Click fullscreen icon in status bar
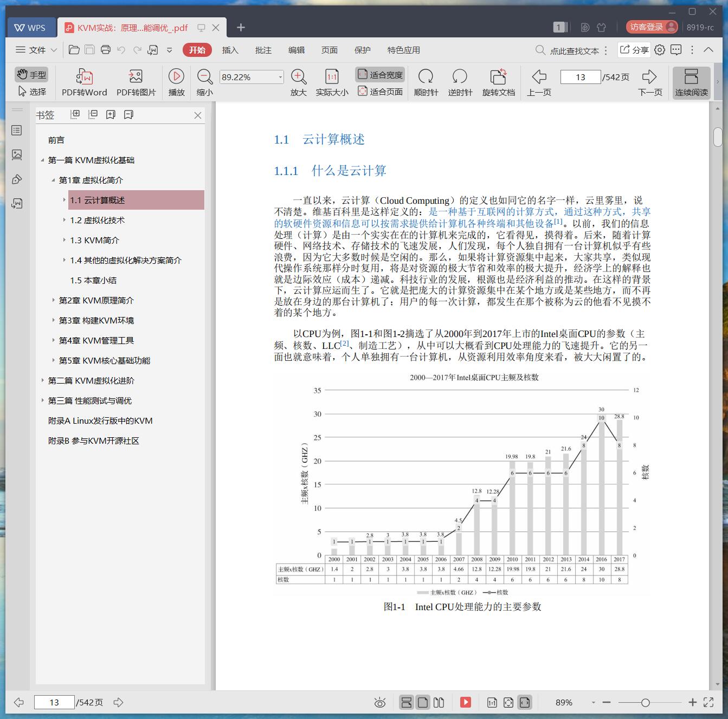Viewport: 728px width, 719px height. pyautogui.click(x=708, y=703)
